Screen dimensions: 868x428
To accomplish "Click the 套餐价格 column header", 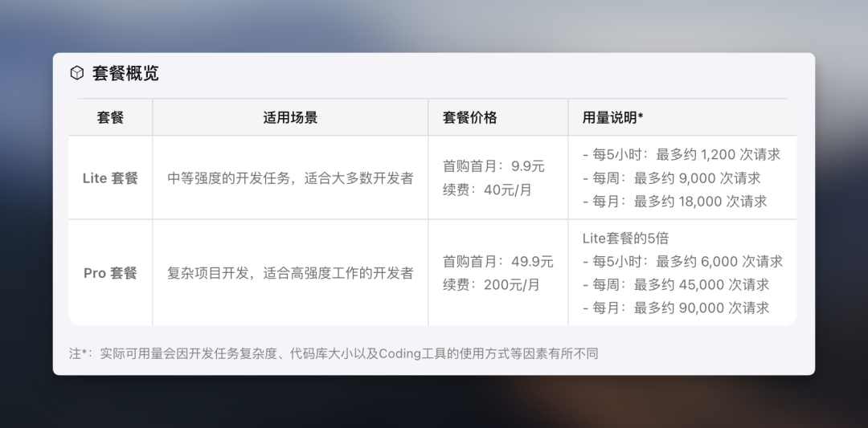I will [x=470, y=117].
